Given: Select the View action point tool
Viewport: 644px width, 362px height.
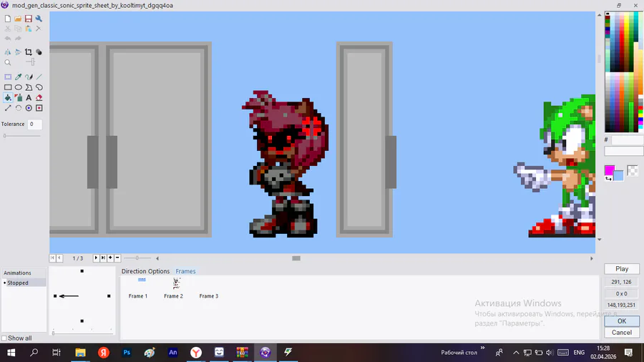Looking at the screenshot, I should click(39, 108).
